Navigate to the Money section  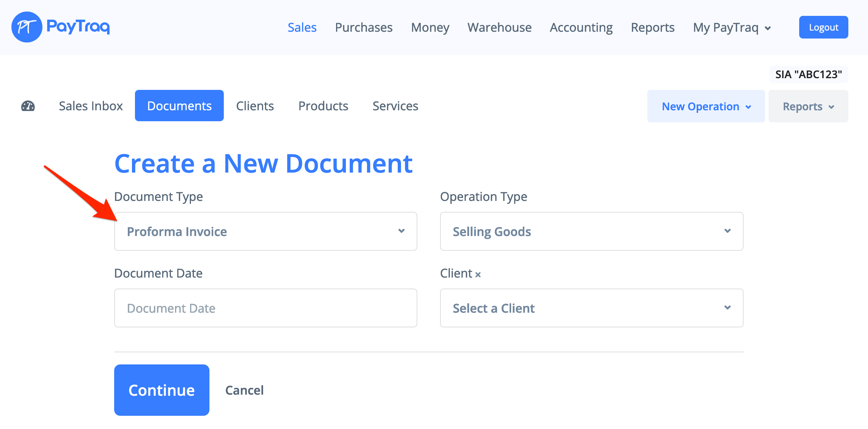pyautogui.click(x=430, y=28)
